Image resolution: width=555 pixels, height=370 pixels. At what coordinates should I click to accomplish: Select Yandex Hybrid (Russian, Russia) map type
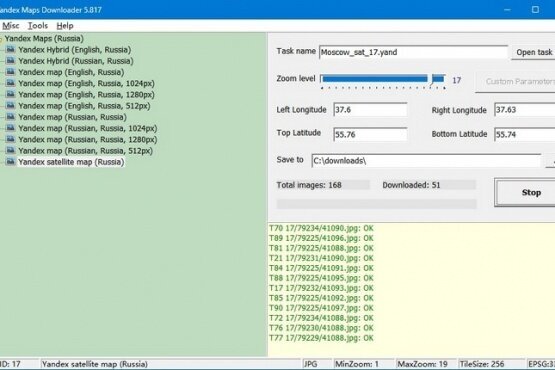click(x=76, y=61)
